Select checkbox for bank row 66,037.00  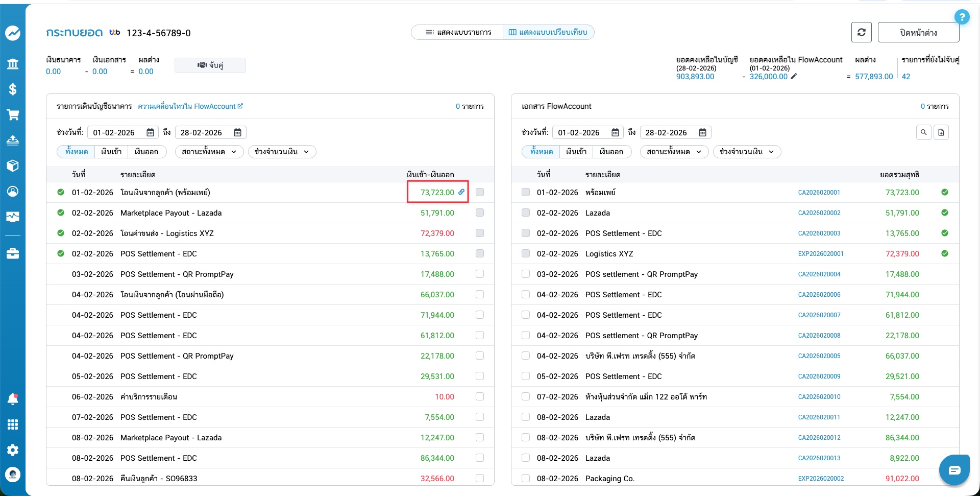point(479,294)
